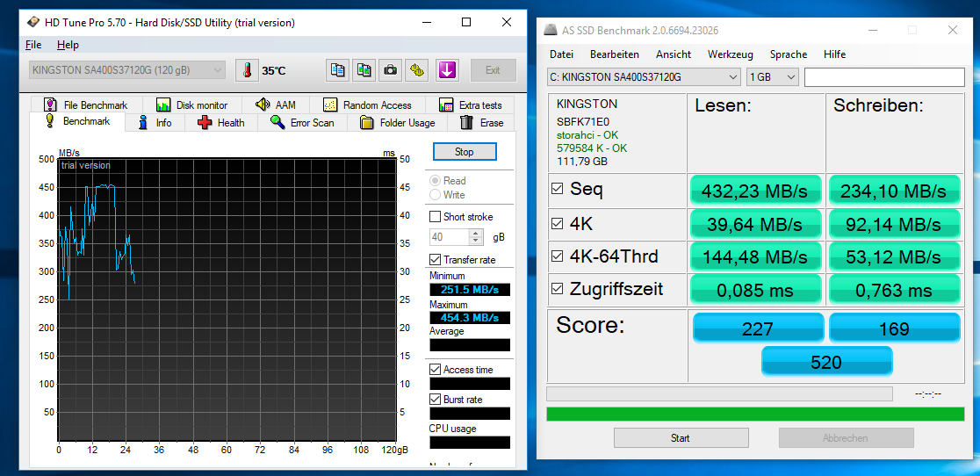Uncheck the Burst rate checkbox

click(x=436, y=400)
